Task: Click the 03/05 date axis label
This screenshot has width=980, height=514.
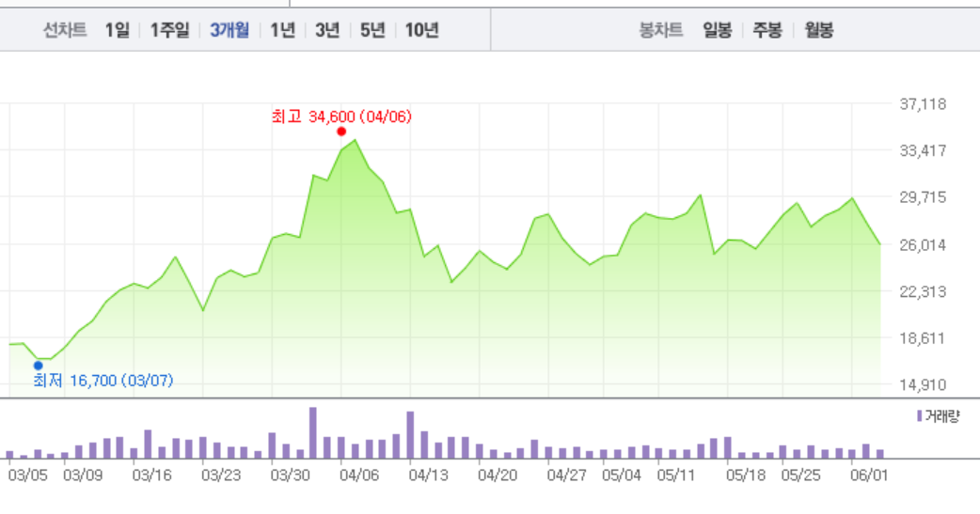Action: [28, 475]
